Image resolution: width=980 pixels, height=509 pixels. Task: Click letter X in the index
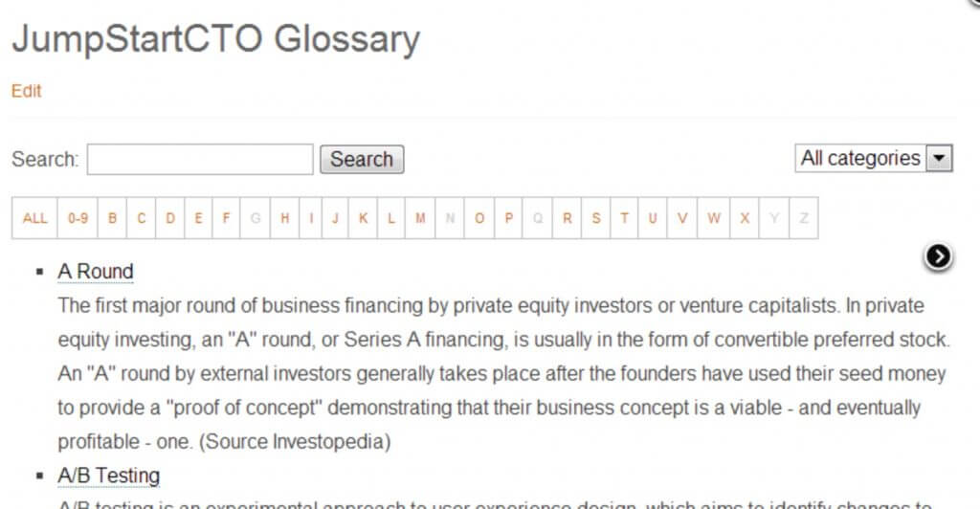point(745,218)
